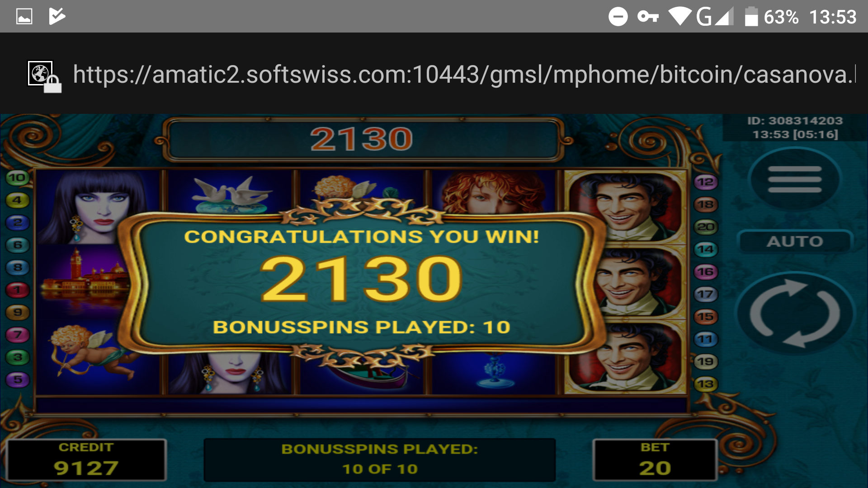Click the top Casanova reel symbol
The image size is (868, 488).
click(x=625, y=207)
